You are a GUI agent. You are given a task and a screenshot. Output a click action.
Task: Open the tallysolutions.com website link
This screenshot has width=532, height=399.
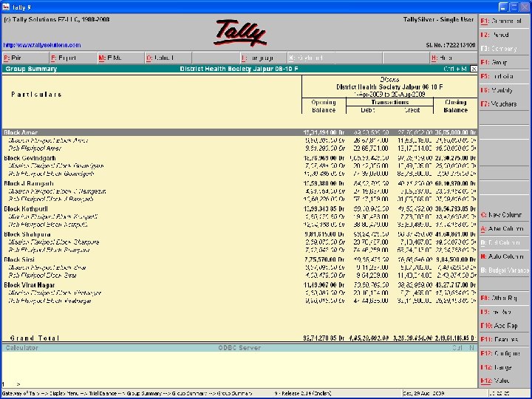click(42, 45)
